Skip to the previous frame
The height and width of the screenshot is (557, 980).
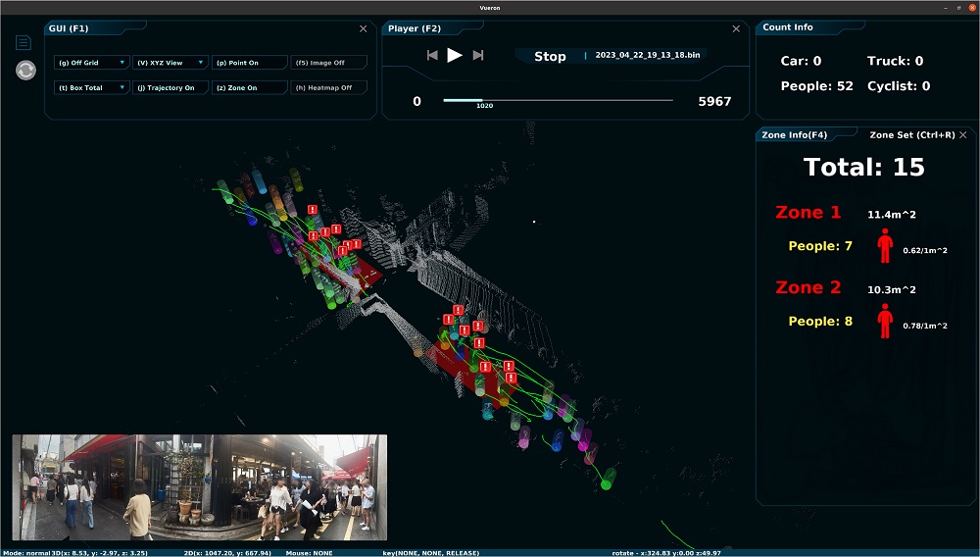(x=432, y=56)
